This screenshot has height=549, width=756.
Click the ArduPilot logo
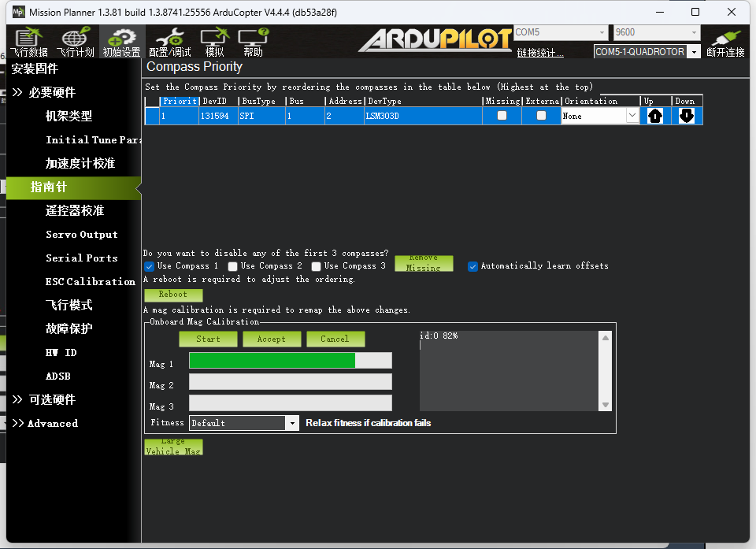click(x=435, y=39)
